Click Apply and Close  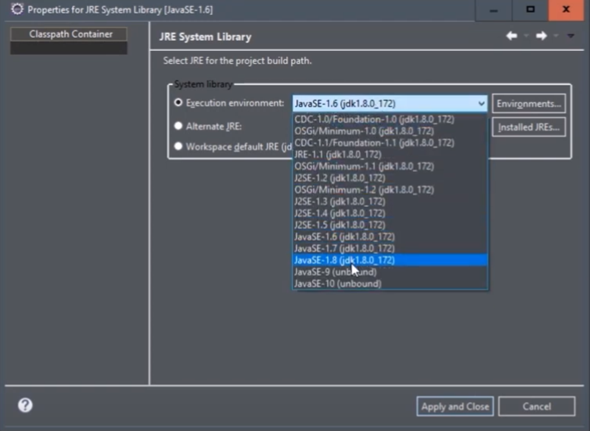click(455, 406)
